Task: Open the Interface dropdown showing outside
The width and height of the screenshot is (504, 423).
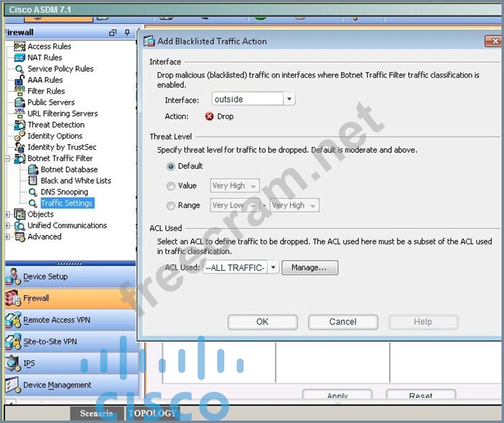Action: [289, 99]
